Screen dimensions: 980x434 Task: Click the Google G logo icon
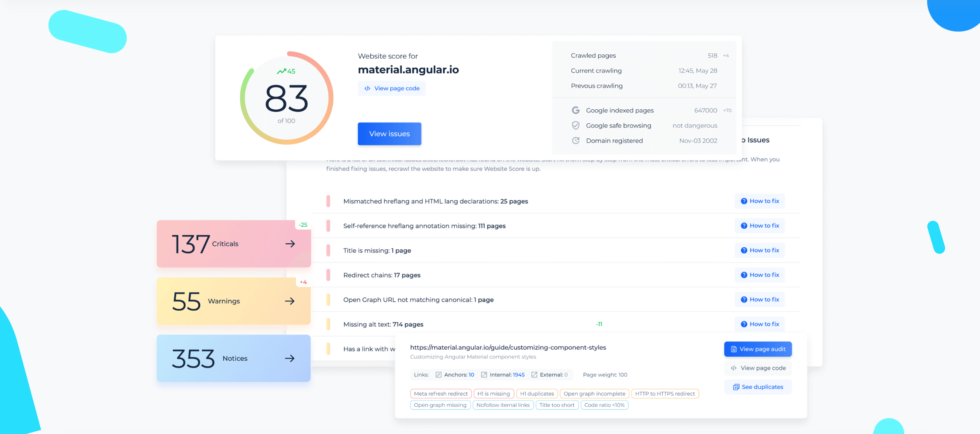(x=576, y=110)
